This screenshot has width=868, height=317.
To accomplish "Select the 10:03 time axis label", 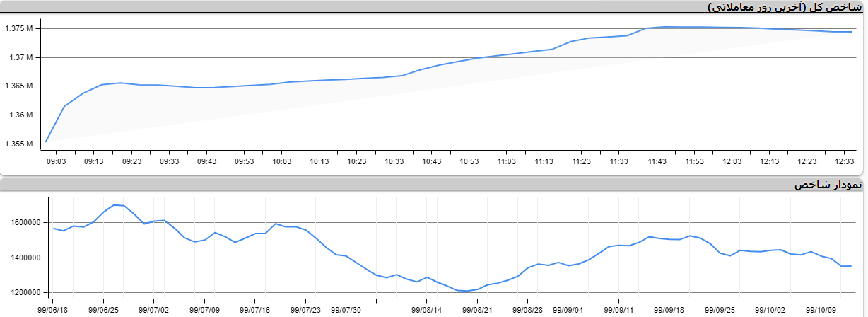I will (x=281, y=162).
